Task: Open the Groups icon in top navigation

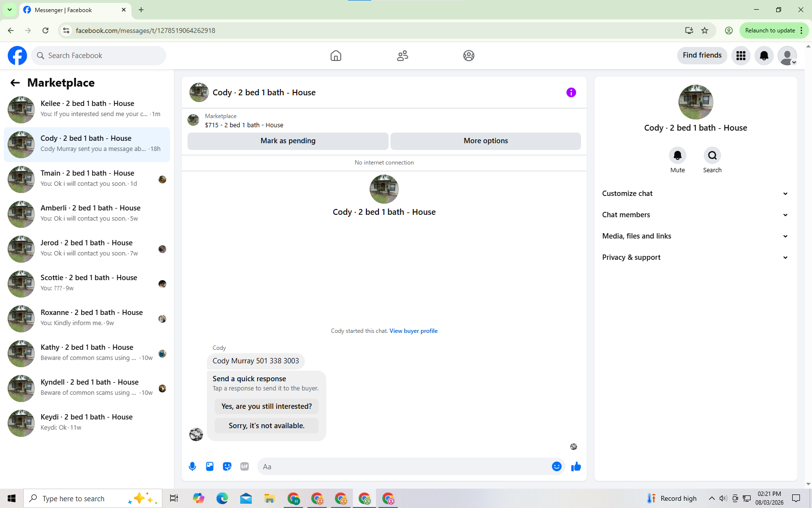Action: coord(469,56)
